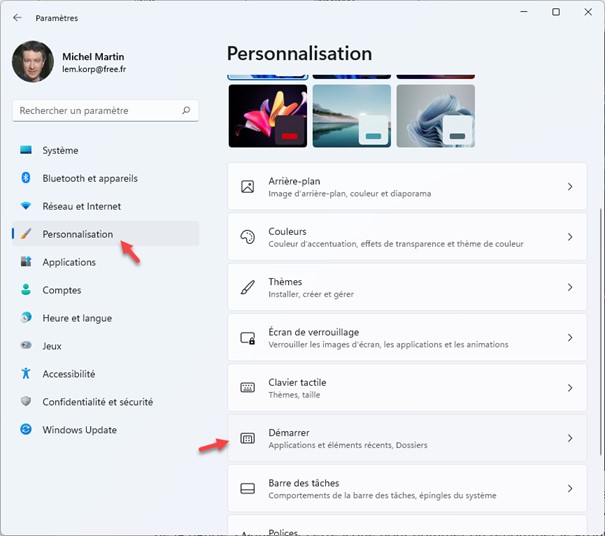This screenshot has width=605, height=536.
Task: Click the Applications sidebar icon
Action: [x=27, y=263]
